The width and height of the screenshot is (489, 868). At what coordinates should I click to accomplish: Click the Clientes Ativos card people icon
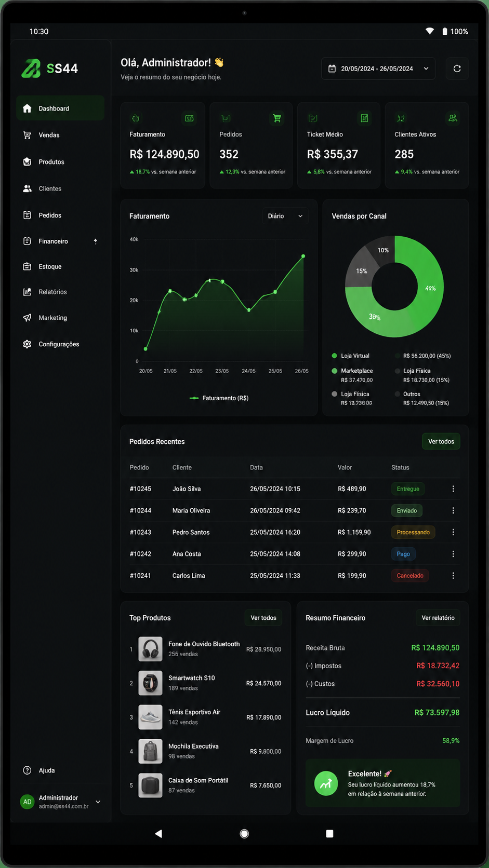point(453,118)
